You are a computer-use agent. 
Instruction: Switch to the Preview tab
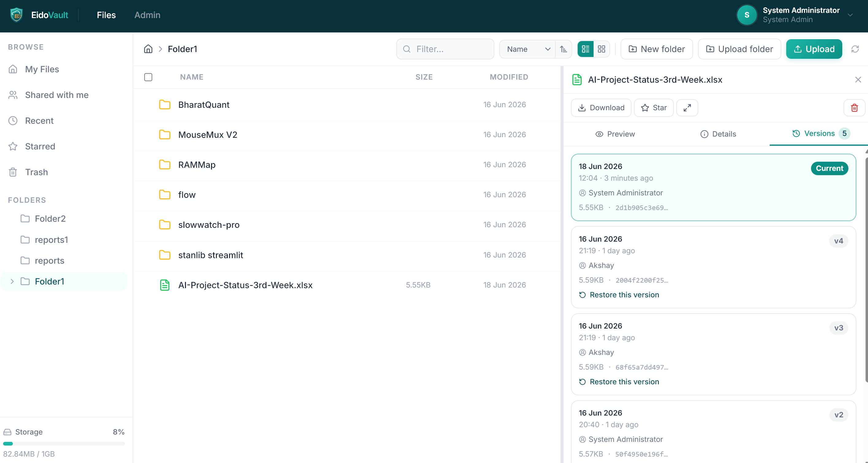pos(615,134)
